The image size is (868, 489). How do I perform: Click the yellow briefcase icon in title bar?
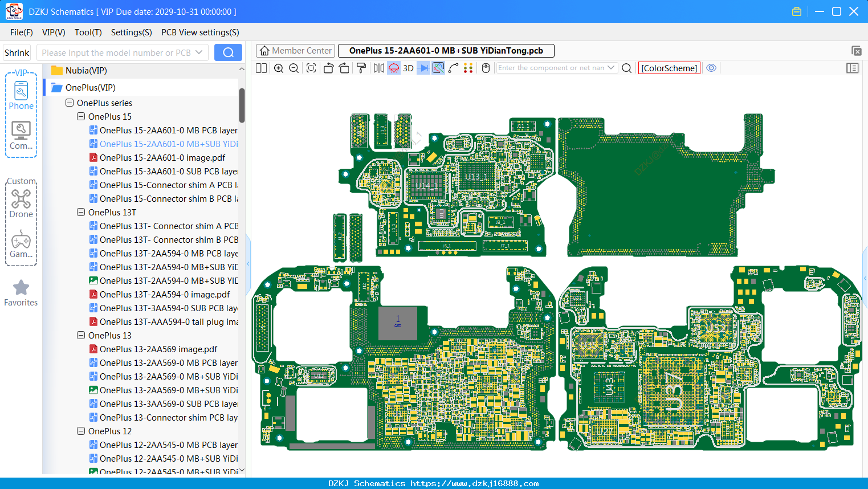(797, 11)
